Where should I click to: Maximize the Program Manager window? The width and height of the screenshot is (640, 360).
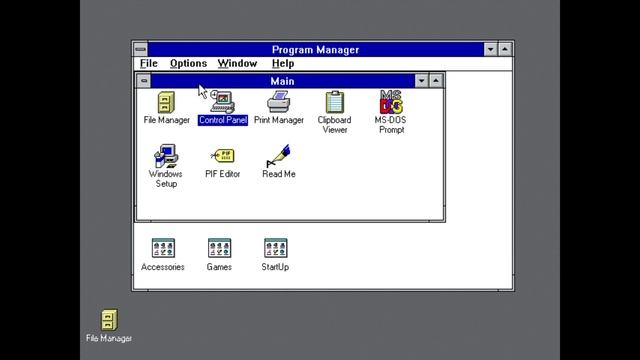point(505,49)
